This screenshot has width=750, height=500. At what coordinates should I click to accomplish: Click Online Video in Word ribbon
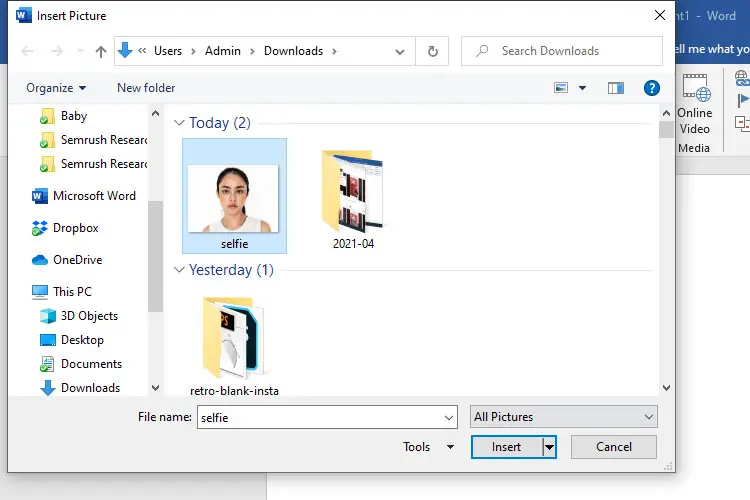tap(695, 104)
